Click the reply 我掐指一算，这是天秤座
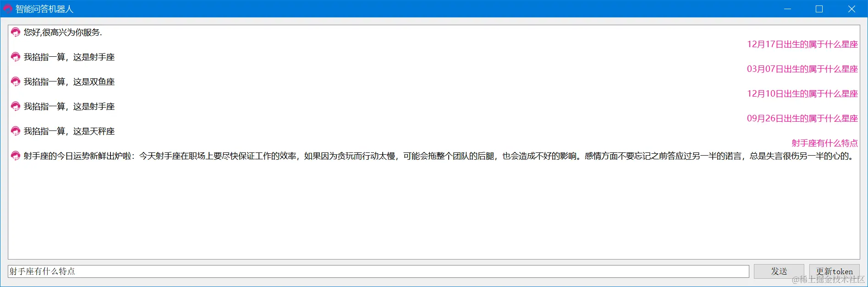This screenshot has width=868, height=287. (x=69, y=131)
